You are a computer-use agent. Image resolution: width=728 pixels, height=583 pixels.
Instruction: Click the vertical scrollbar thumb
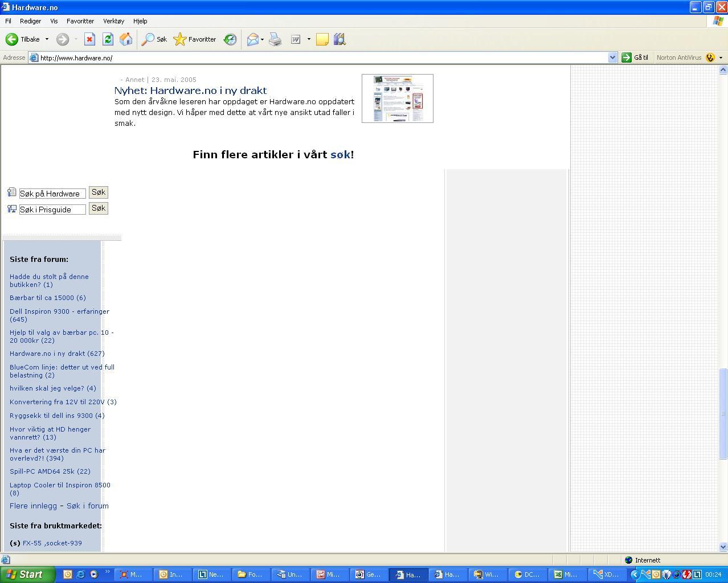723,413
